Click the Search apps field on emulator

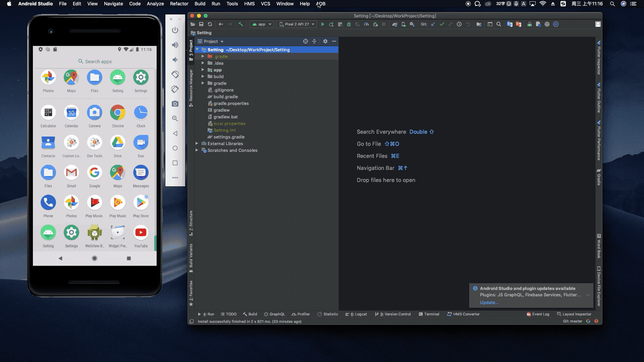coord(95,61)
